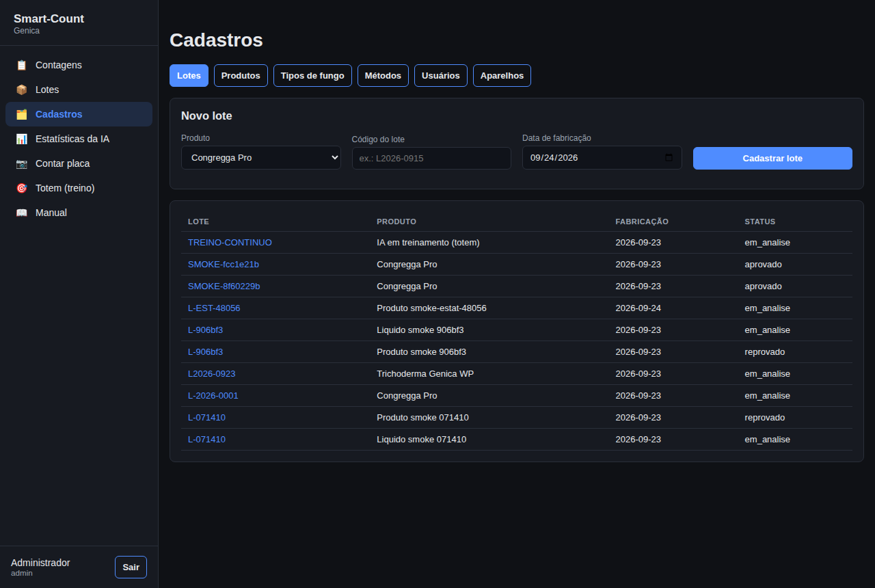The width and height of the screenshot is (875, 588).
Task: Click the Trichoderma Genica WP product cell
Action: (425, 374)
